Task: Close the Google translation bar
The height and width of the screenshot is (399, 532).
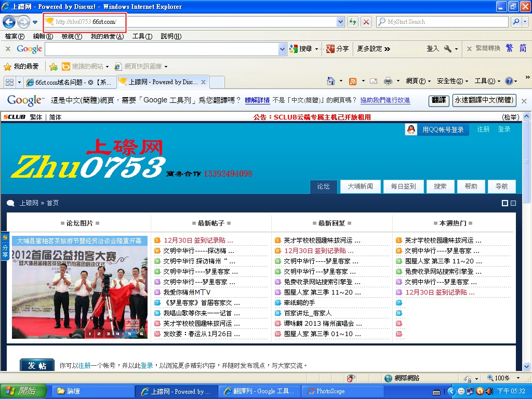Action: [524, 101]
